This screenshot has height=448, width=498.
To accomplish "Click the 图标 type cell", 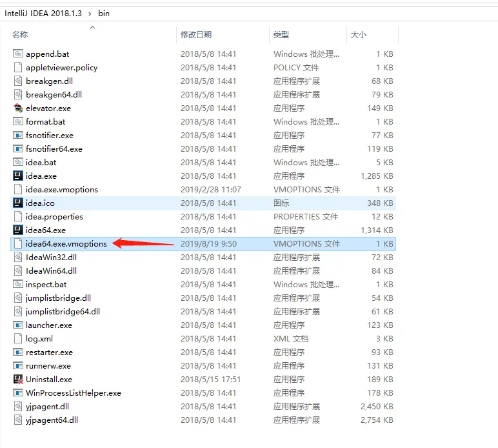I will click(x=281, y=203).
